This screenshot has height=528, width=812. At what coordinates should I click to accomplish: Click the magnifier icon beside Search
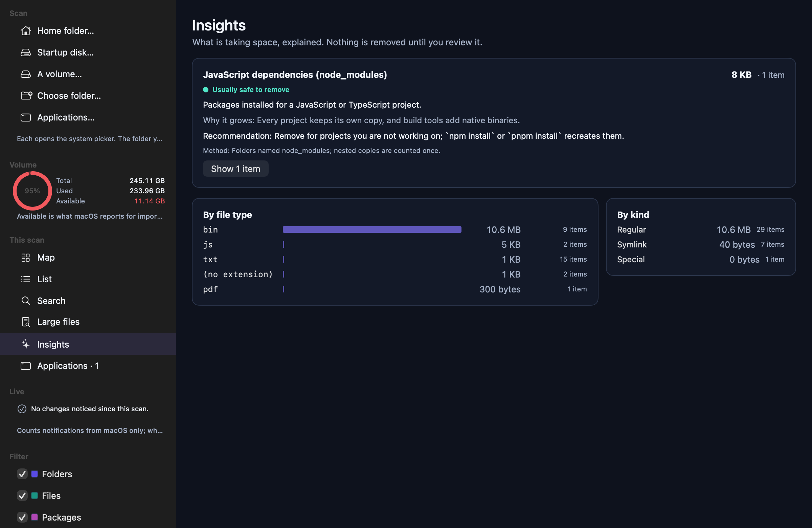click(26, 301)
